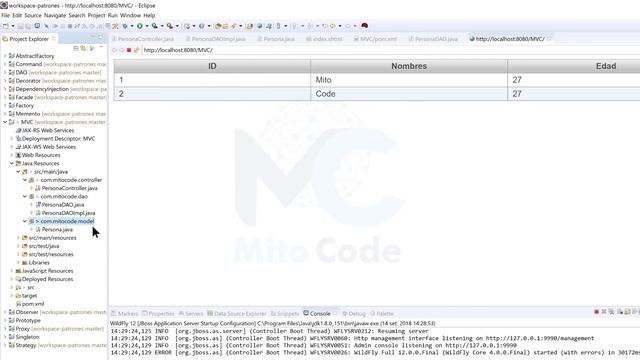The image size is (640, 360).
Task: Click the Debug bug icon in toolbar
Action: [x=125, y=26]
